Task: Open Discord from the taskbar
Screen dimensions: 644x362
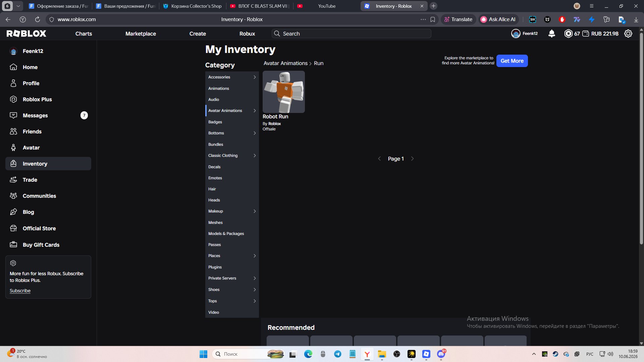Action: click(x=441, y=354)
